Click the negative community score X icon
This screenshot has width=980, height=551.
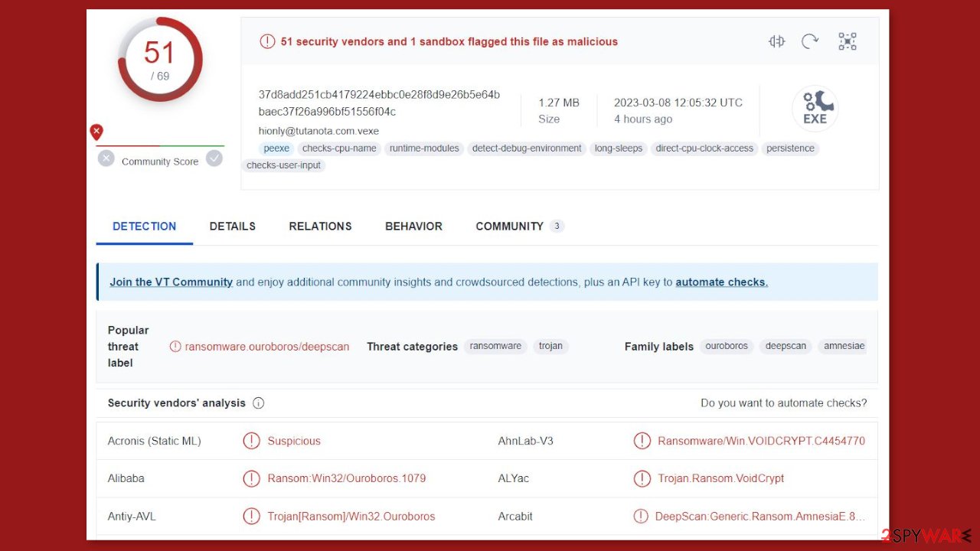(x=106, y=158)
